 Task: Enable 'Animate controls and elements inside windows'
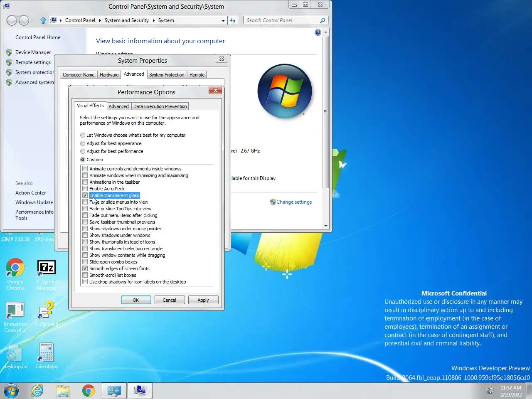pos(85,169)
